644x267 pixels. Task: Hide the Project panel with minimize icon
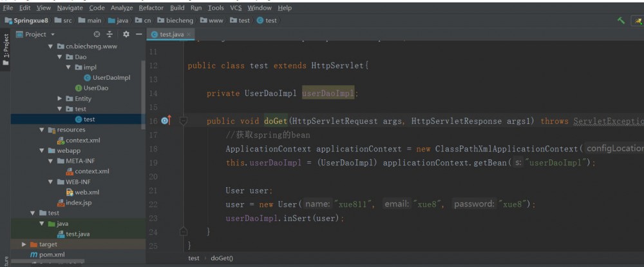[139, 34]
